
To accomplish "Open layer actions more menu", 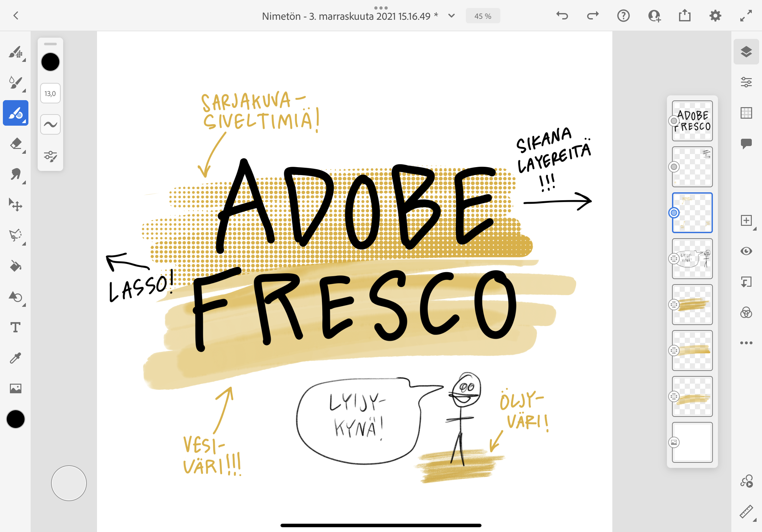I will [746, 343].
